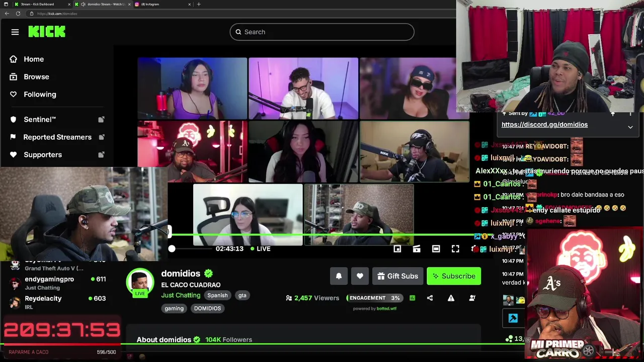Click the follow heart button
This screenshot has width=644, height=362.
click(360, 276)
